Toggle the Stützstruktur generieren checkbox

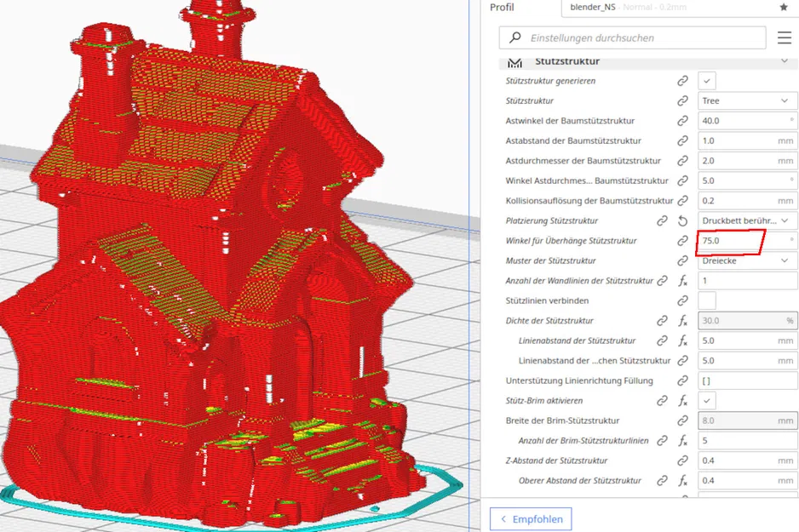pyautogui.click(x=707, y=81)
